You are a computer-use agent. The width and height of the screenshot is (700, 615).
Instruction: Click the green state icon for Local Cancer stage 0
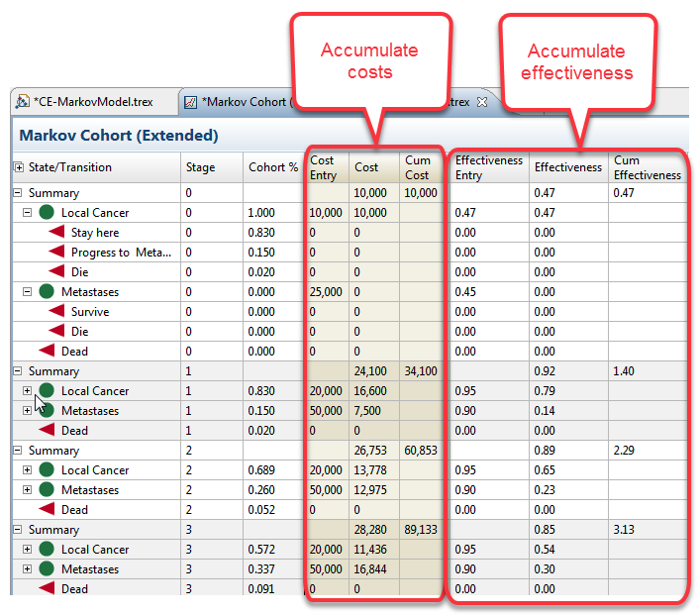pos(47,213)
